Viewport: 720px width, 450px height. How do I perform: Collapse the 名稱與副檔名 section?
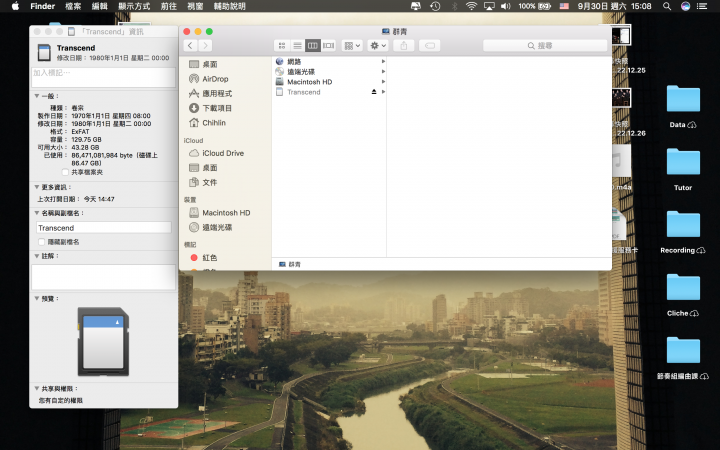(x=37, y=213)
